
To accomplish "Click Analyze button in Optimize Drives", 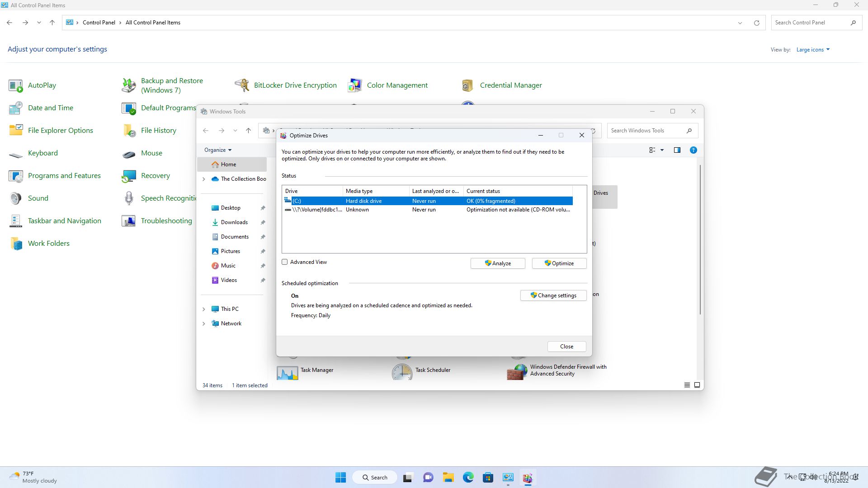I will click(498, 263).
